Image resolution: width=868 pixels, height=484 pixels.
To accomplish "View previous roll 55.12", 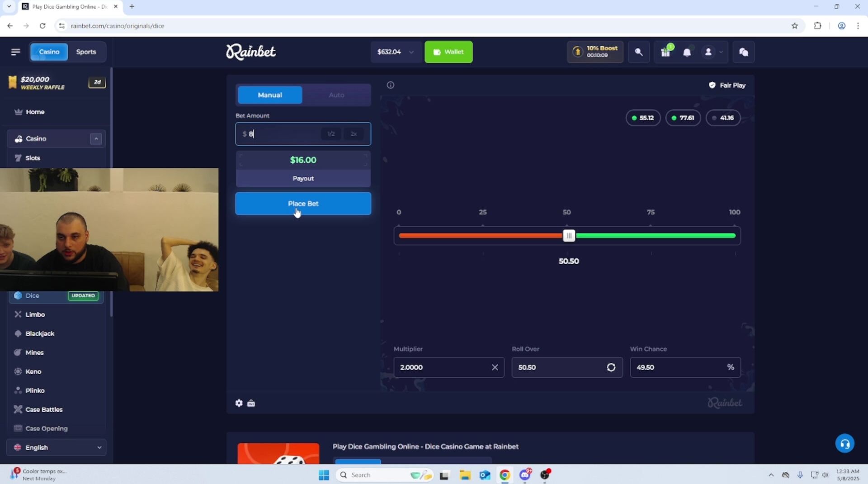I will click(x=643, y=118).
